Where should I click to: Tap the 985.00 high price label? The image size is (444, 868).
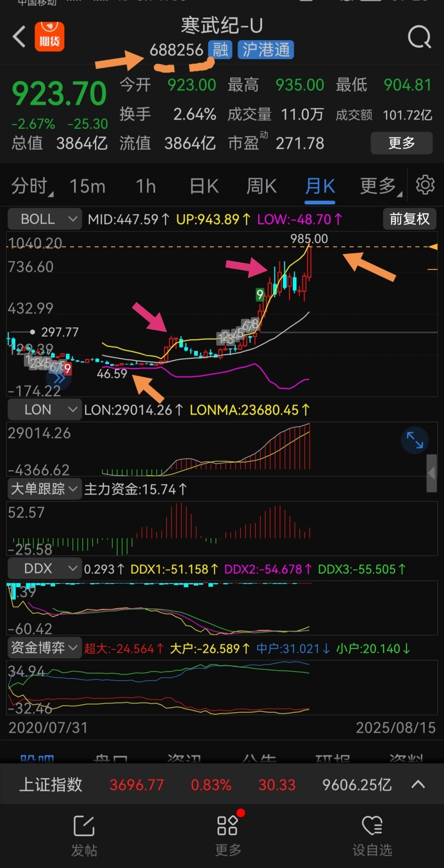click(x=309, y=239)
